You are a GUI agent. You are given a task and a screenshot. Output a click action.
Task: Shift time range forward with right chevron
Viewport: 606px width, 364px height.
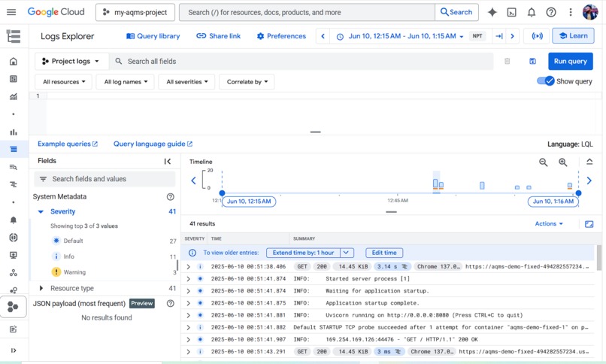pos(513,36)
